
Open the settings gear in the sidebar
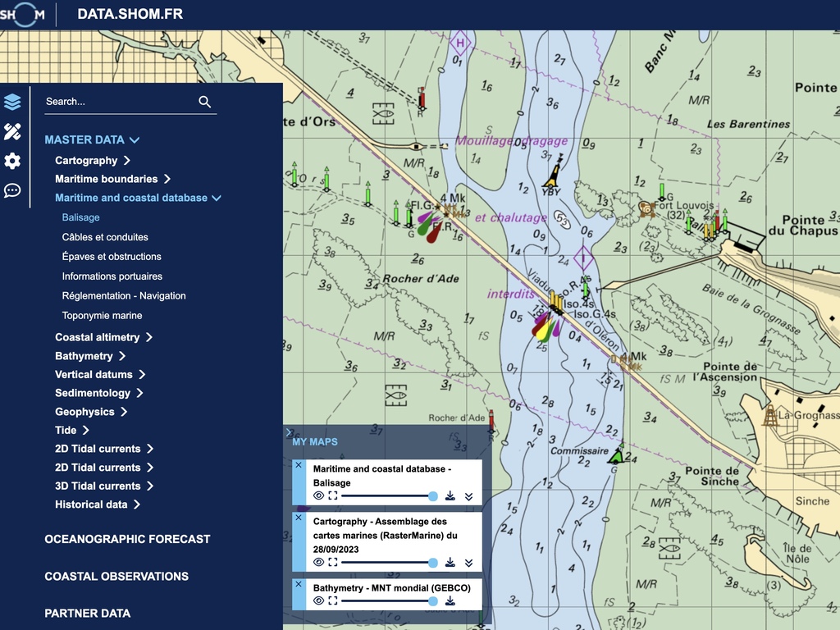pos(12,161)
